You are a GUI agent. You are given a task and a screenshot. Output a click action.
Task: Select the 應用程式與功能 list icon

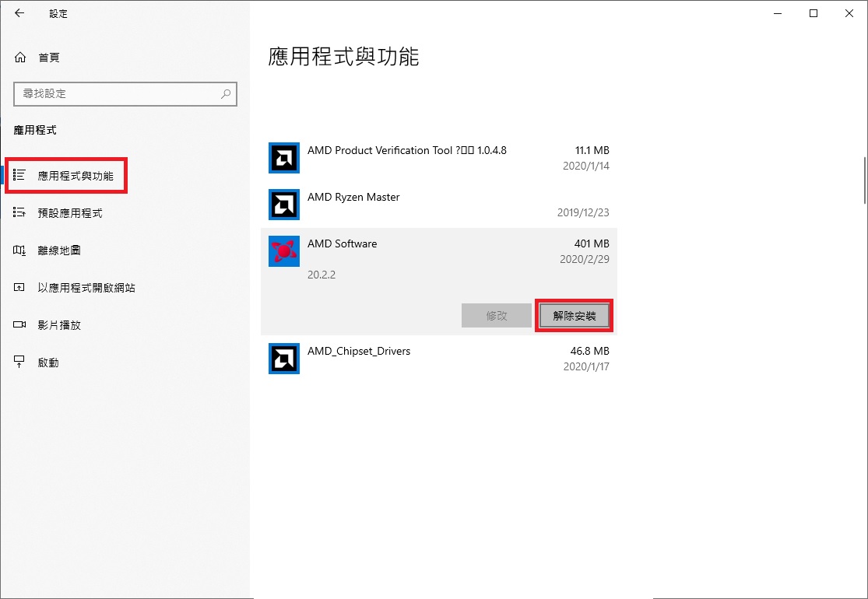(19, 175)
